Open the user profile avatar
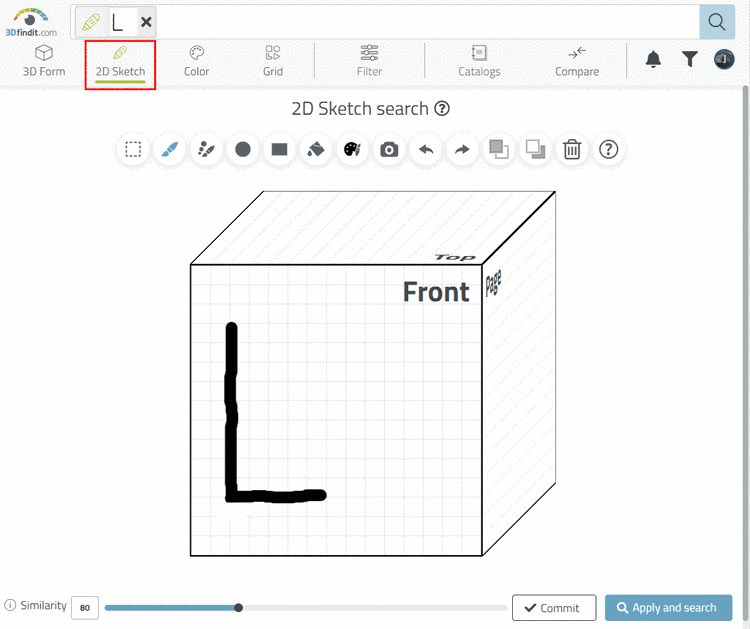The width and height of the screenshot is (750, 629). 724,59
